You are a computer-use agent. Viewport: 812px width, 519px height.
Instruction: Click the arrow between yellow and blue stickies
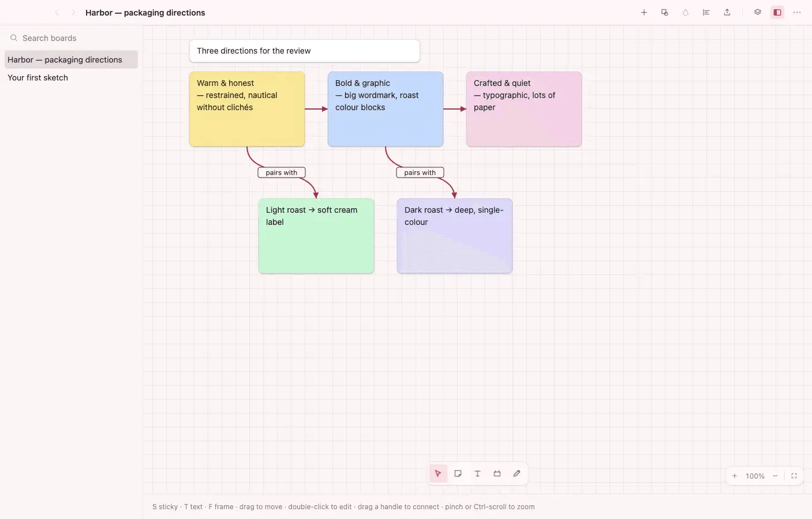pos(316,109)
